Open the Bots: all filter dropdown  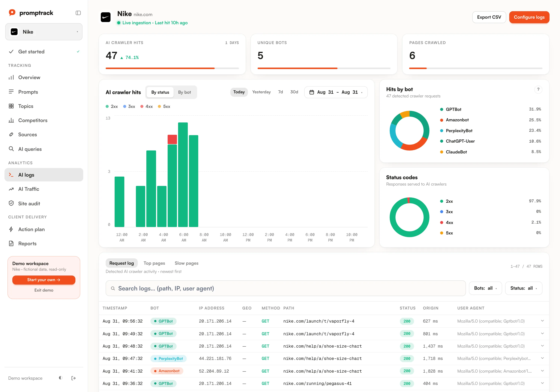[485, 288]
